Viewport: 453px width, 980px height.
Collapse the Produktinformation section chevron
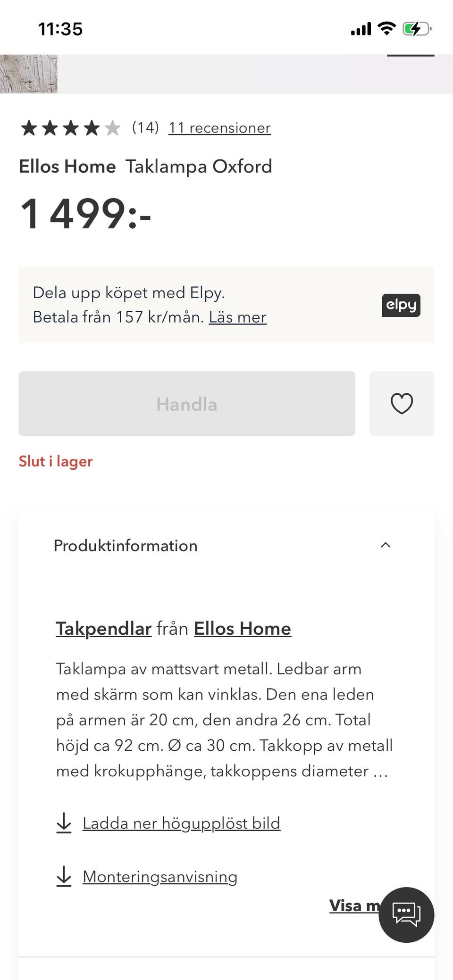click(386, 545)
